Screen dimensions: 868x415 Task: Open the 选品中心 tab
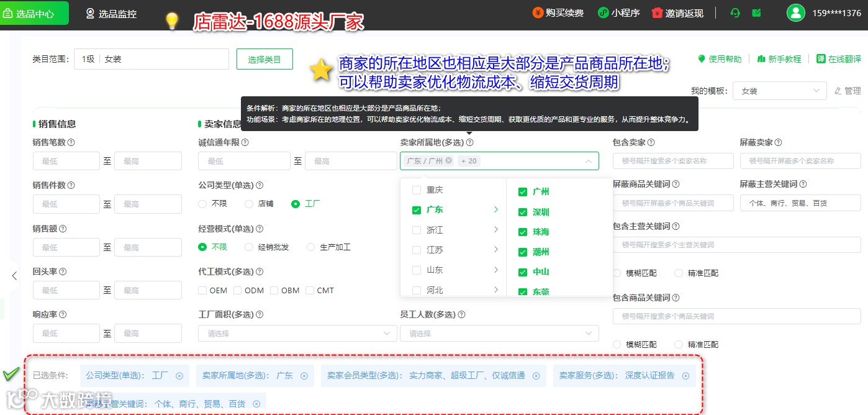point(34,13)
